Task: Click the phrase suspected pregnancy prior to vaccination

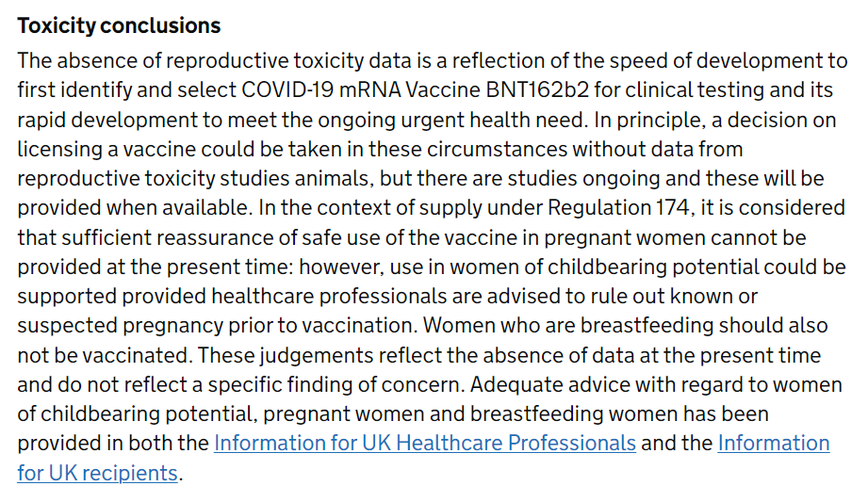Action: coord(217,326)
